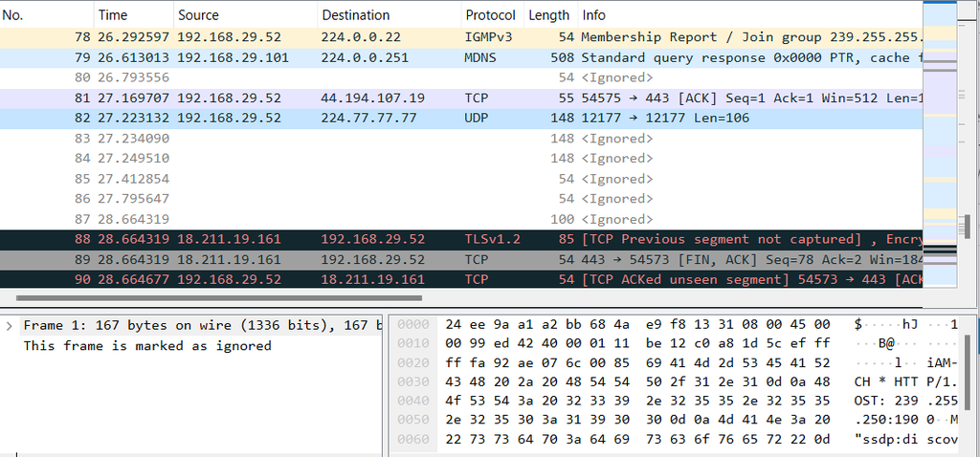The image size is (980, 457).
Task: Click hex offset 0030 row bytes
Action: [x=637, y=382]
